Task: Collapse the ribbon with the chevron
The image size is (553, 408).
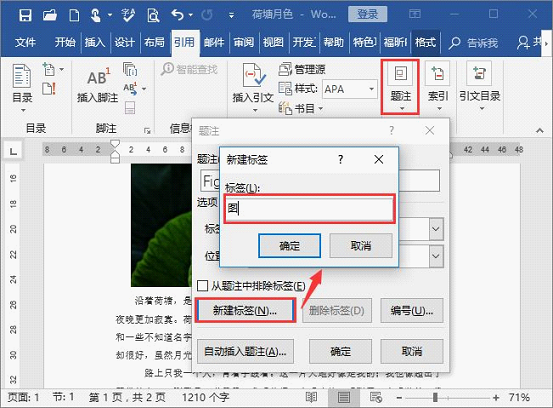Action: click(x=540, y=130)
